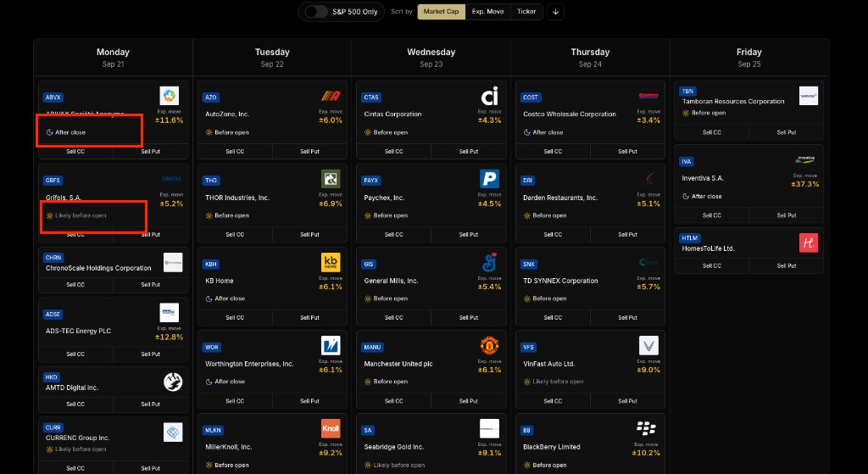Image resolution: width=868 pixels, height=474 pixels.
Task: Click the Worthington Enterprises logo
Action: (x=331, y=345)
